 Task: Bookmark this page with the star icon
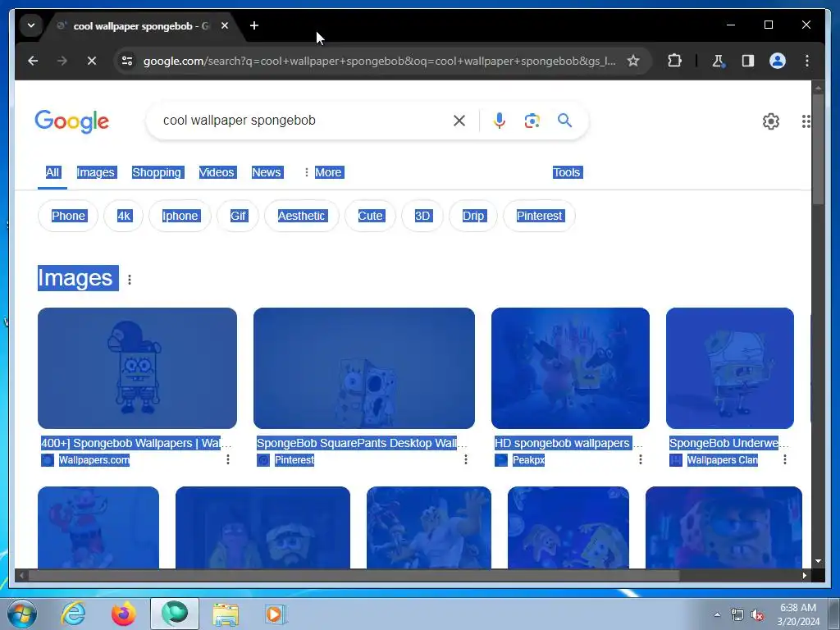(x=633, y=61)
